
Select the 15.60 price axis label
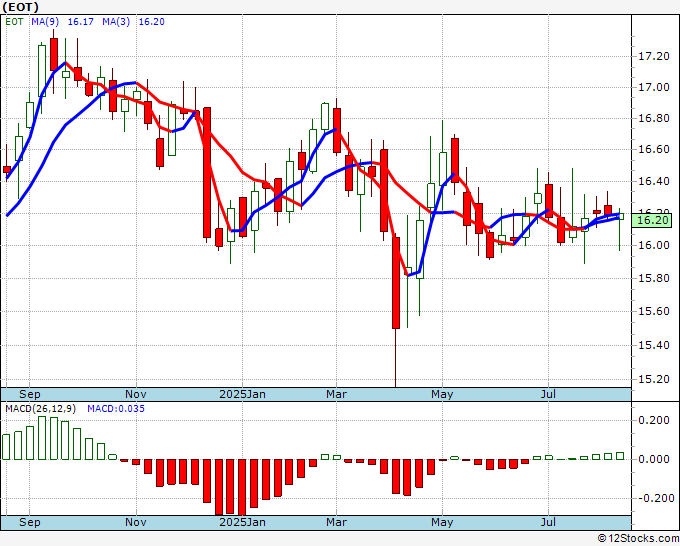(653, 311)
